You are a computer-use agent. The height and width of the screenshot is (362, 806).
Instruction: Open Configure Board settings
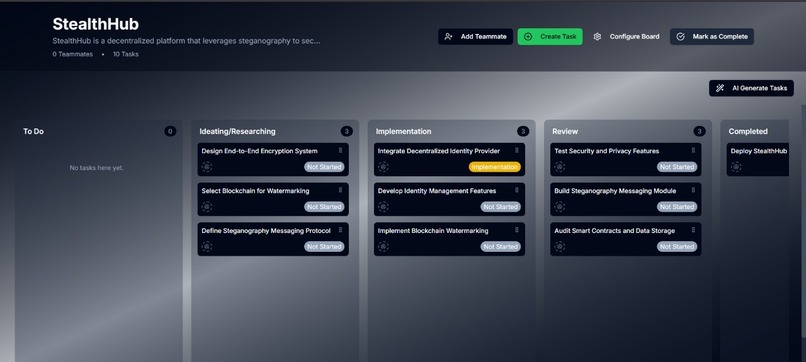pos(626,37)
